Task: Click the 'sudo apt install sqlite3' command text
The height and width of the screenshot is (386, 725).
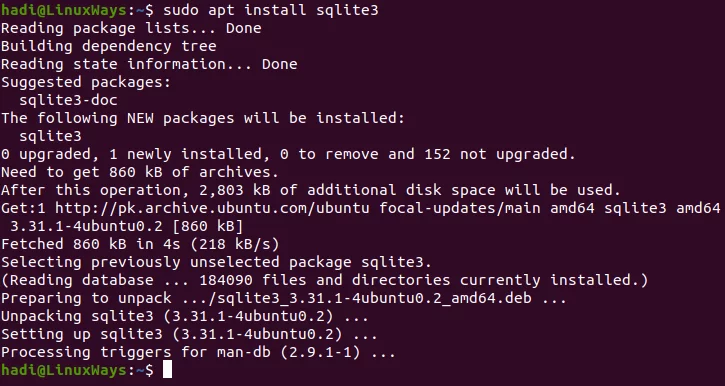Action: 271,10
